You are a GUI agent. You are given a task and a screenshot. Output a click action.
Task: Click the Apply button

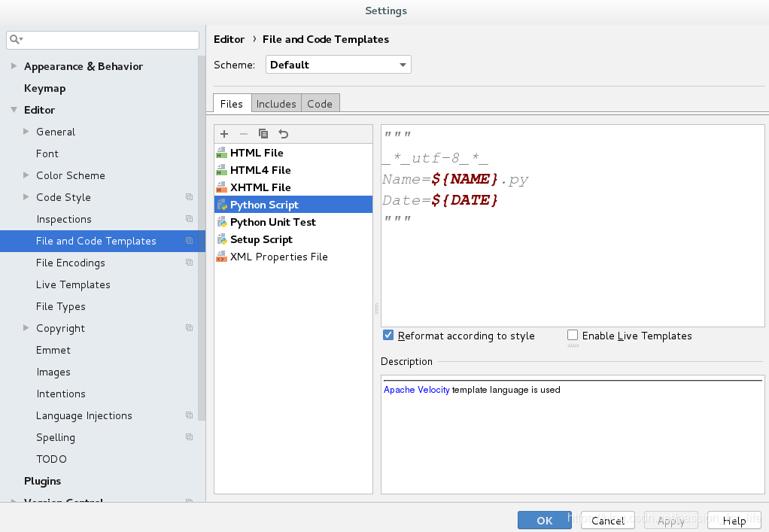tap(671, 520)
